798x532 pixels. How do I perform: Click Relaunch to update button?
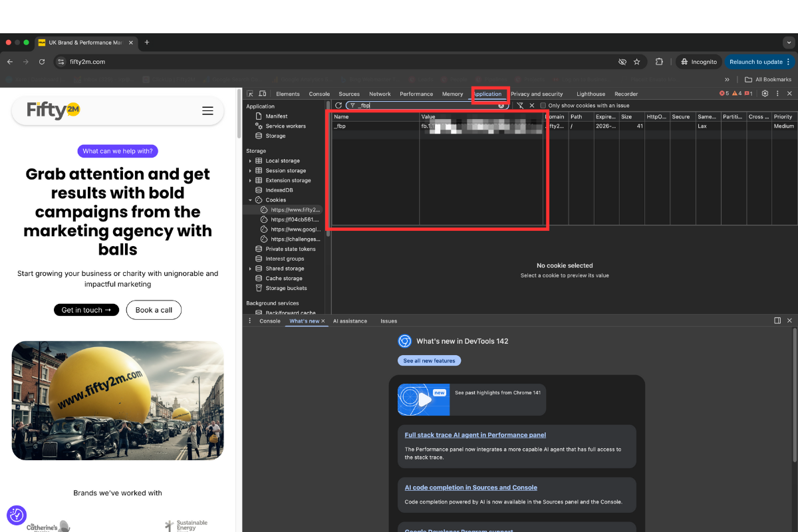coord(760,62)
